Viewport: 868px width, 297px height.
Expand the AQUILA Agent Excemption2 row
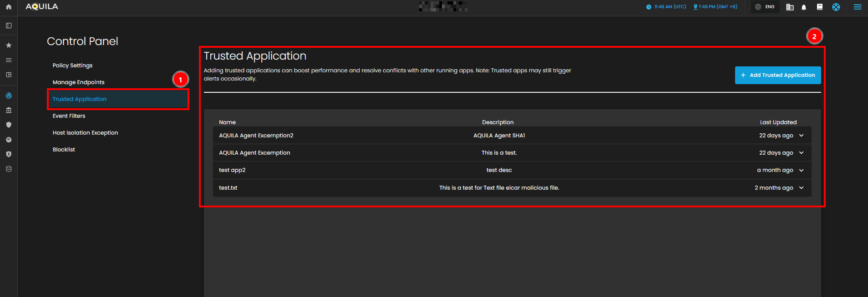click(x=801, y=136)
